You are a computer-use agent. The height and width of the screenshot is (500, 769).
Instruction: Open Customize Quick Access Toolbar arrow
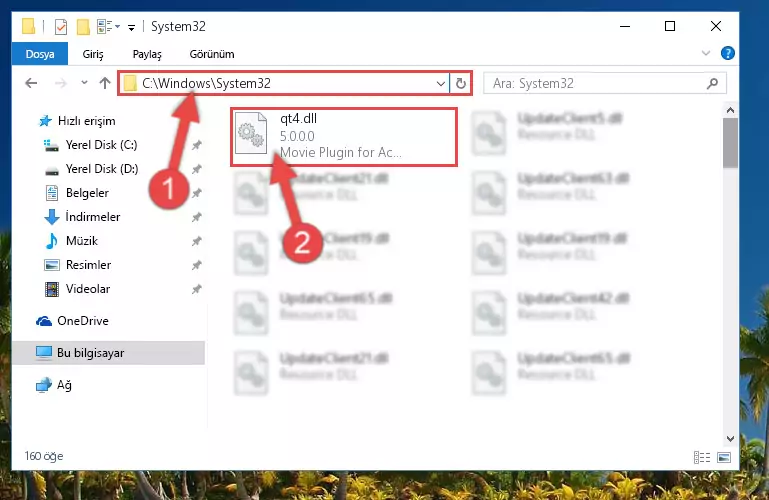point(131,27)
